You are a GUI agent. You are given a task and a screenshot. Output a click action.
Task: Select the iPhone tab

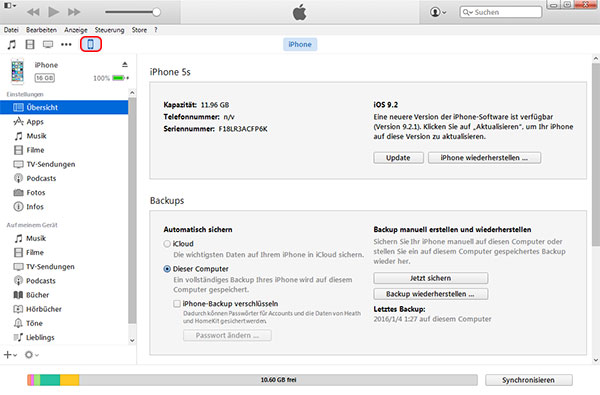(x=300, y=44)
